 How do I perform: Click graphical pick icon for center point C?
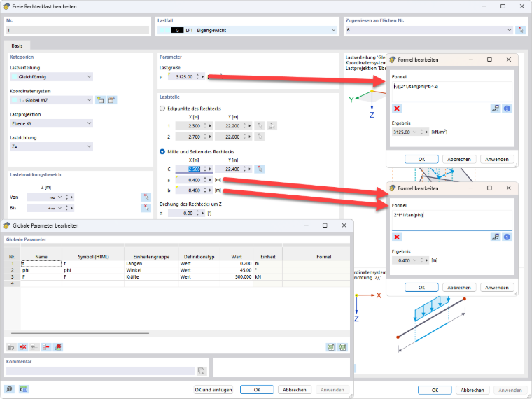click(260, 169)
